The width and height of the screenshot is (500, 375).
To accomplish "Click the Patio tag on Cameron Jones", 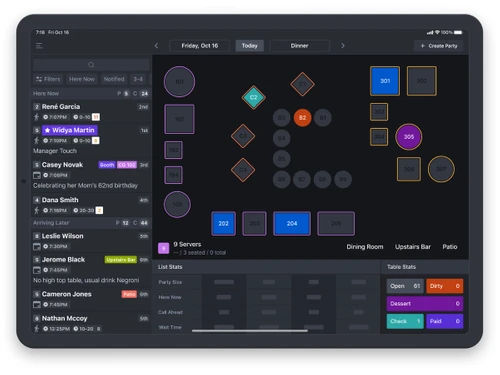I will coord(129,294).
